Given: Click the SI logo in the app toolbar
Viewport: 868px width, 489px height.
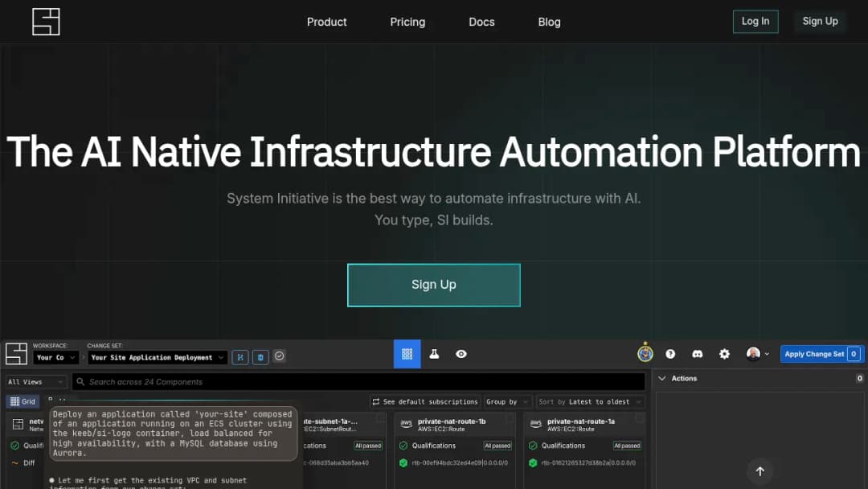Looking at the screenshot, I should (x=16, y=353).
